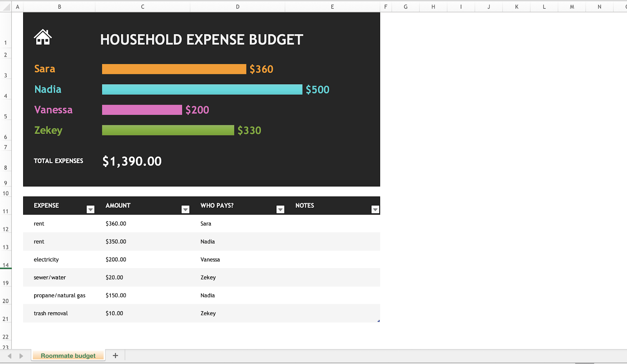Click column D header

[237, 6]
